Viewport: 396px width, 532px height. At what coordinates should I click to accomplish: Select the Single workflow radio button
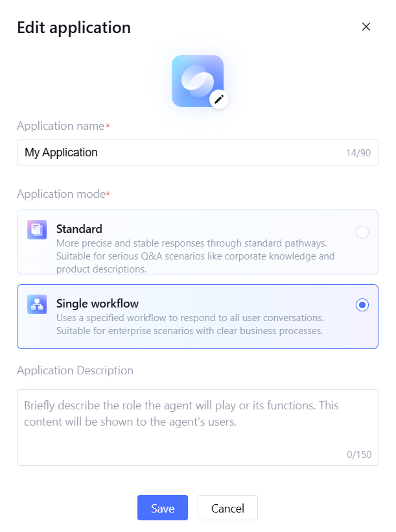362,305
